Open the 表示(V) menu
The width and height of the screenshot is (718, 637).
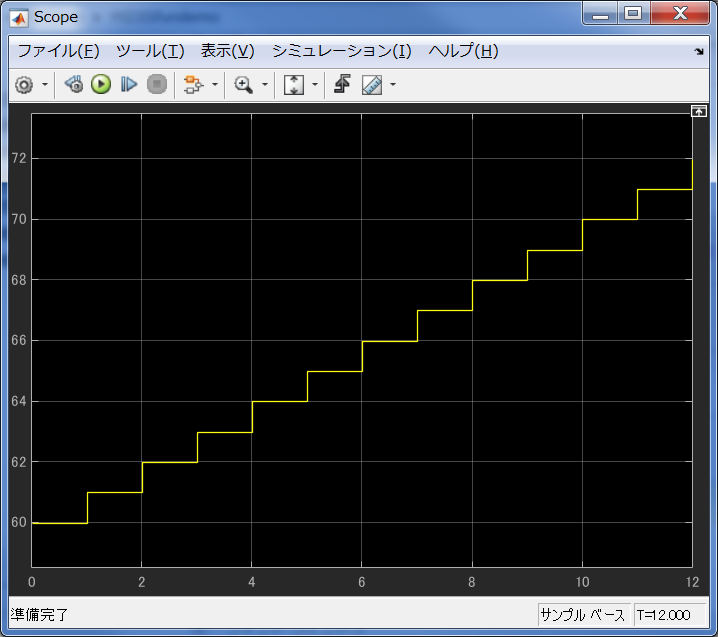tap(228, 51)
